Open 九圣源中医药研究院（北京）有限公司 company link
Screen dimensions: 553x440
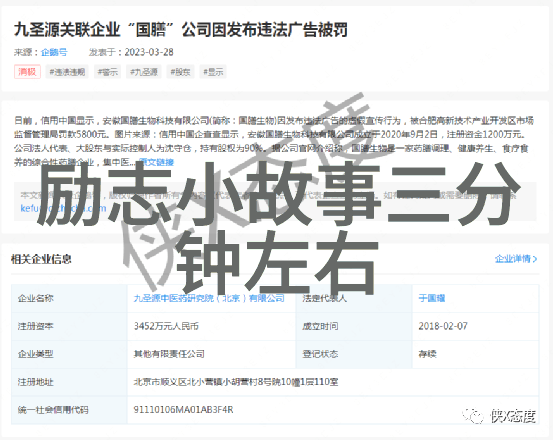pyautogui.click(x=209, y=298)
